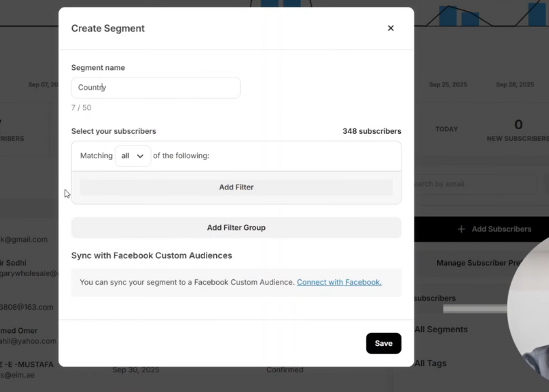Save the new segment
The height and width of the screenshot is (392, 549).
click(x=384, y=343)
